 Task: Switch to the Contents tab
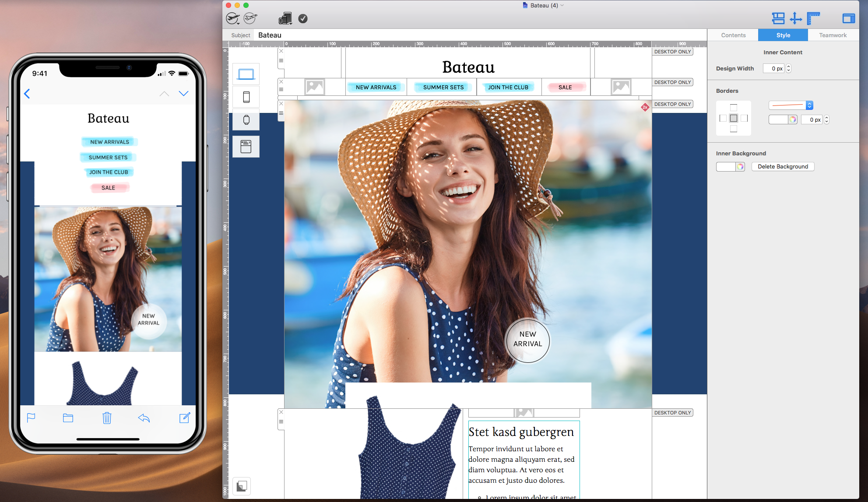click(733, 35)
